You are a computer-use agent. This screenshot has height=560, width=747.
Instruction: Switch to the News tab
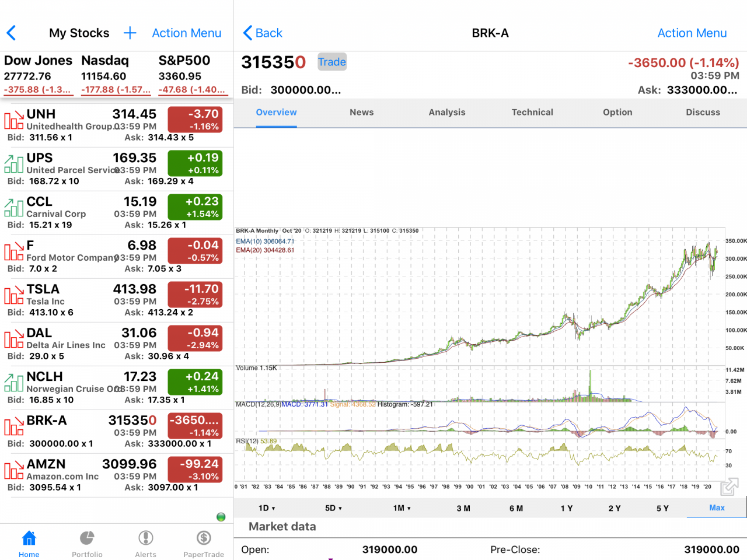point(361,112)
